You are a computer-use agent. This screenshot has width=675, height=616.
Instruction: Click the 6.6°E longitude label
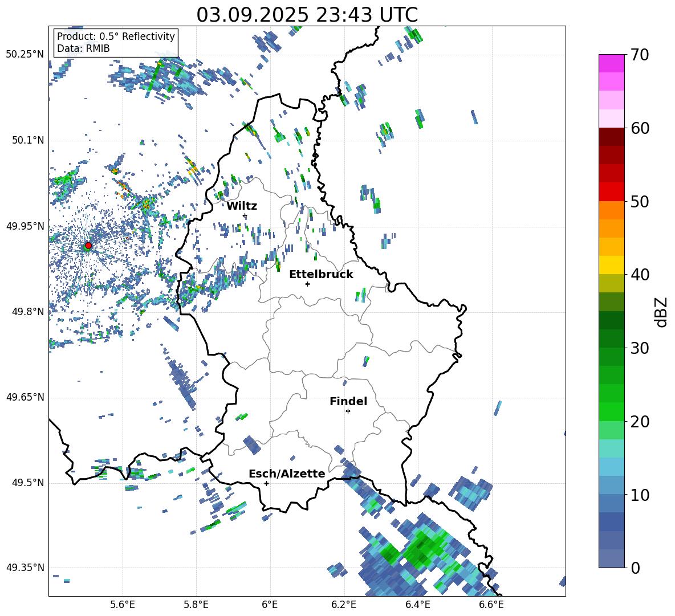(491, 605)
